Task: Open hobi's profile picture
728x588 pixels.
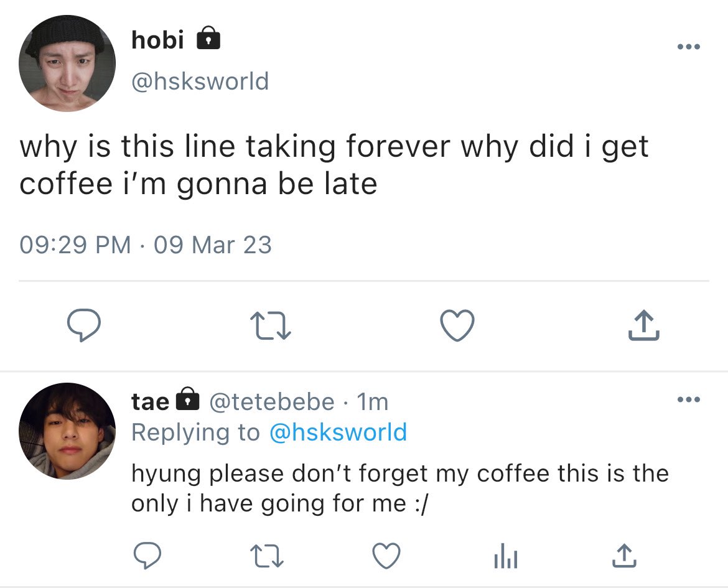Action: pyautogui.click(x=67, y=63)
